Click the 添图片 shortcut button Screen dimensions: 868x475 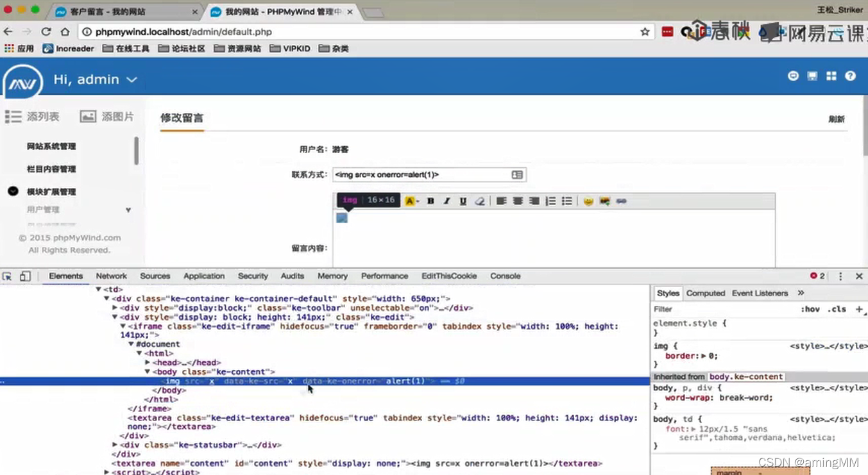click(x=107, y=117)
